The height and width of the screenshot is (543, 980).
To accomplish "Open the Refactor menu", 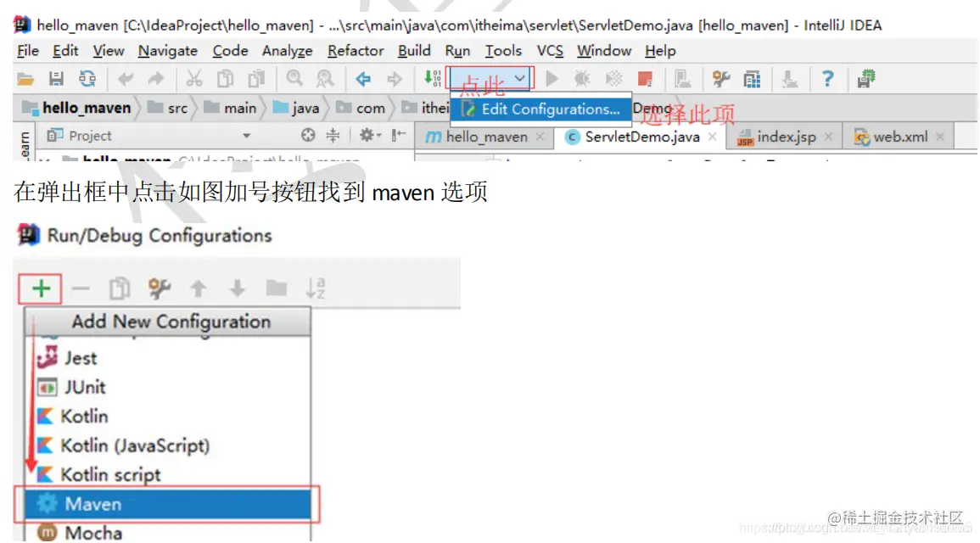I will 356,51.
